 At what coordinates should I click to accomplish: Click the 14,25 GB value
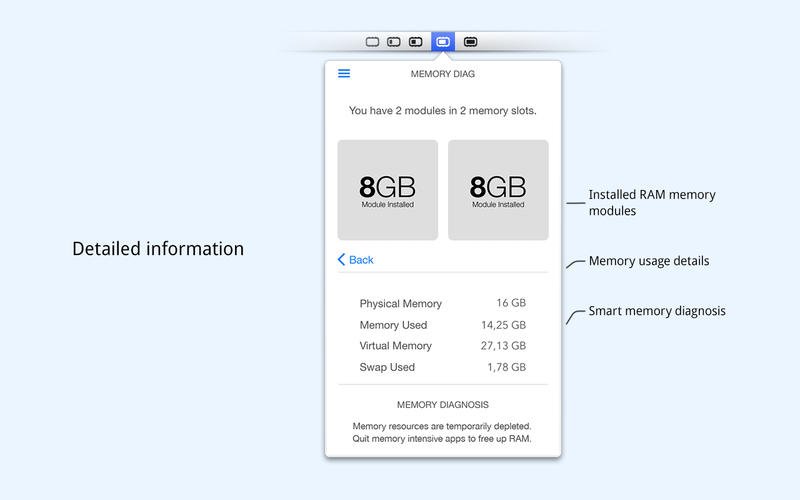pos(504,325)
